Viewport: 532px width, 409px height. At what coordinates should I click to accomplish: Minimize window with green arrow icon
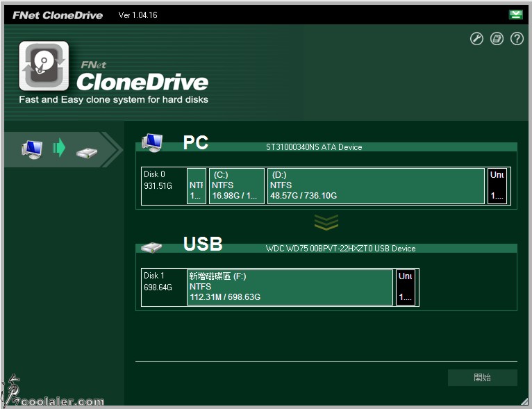tap(515, 15)
